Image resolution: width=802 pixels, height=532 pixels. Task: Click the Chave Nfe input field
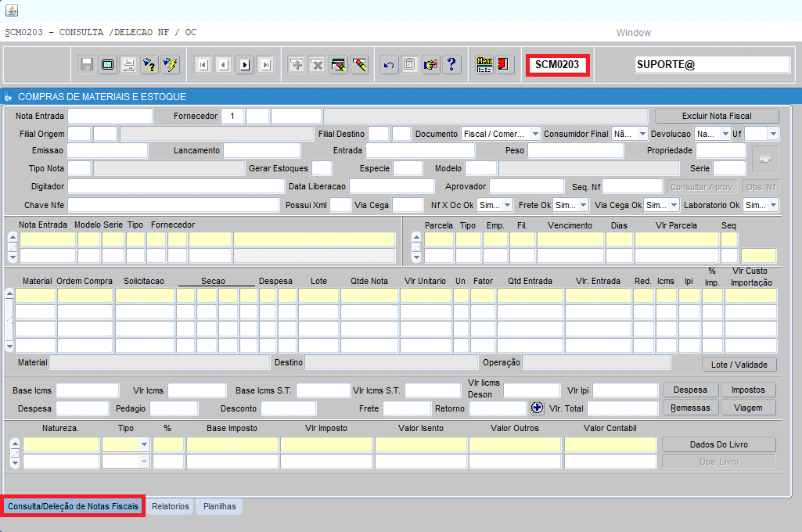pos(174,205)
